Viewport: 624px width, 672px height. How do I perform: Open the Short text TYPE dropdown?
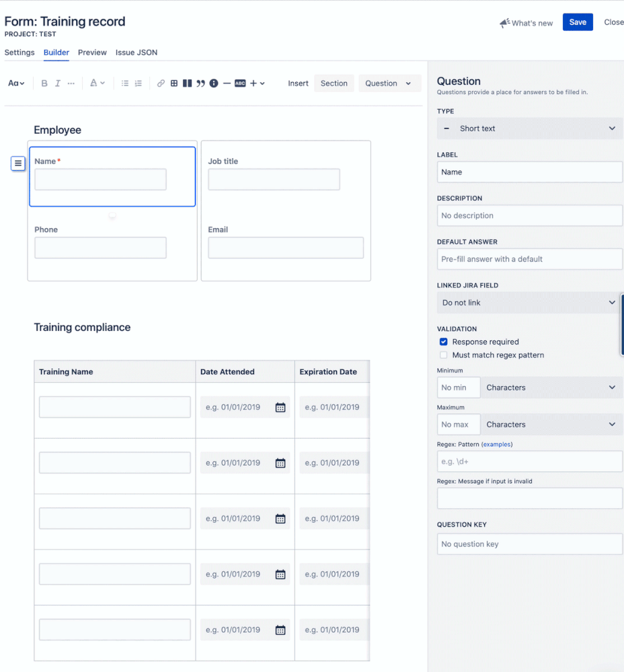click(x=529, y=128)
